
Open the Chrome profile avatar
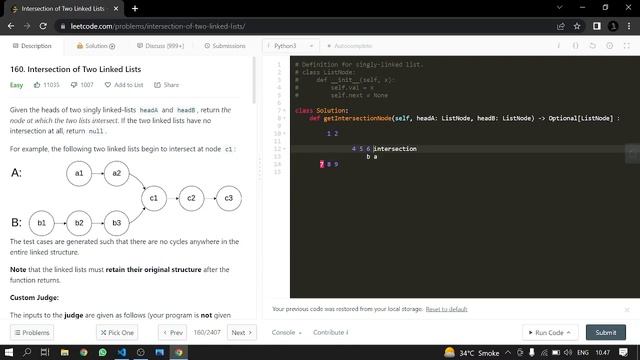(613, 26)
